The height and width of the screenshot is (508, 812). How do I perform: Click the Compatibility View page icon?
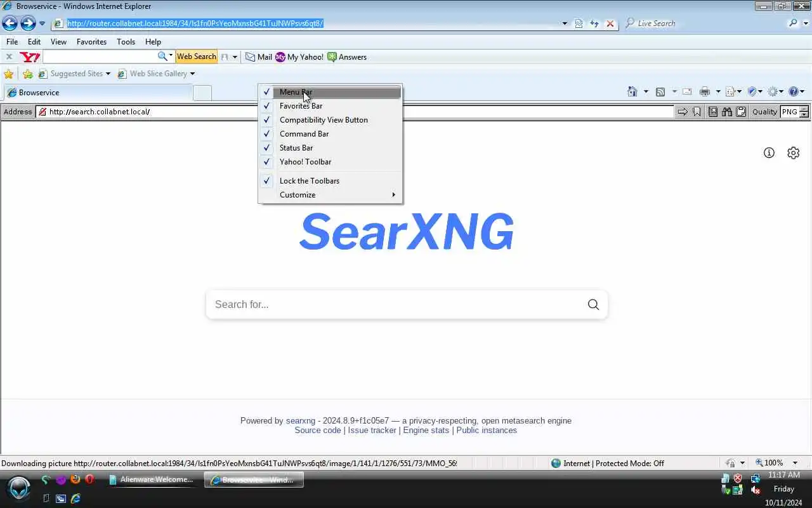click(579, 23)
